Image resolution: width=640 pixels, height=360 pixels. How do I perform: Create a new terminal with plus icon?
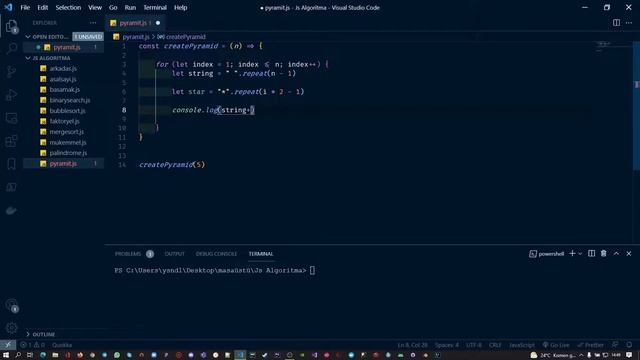pos(572,253)
